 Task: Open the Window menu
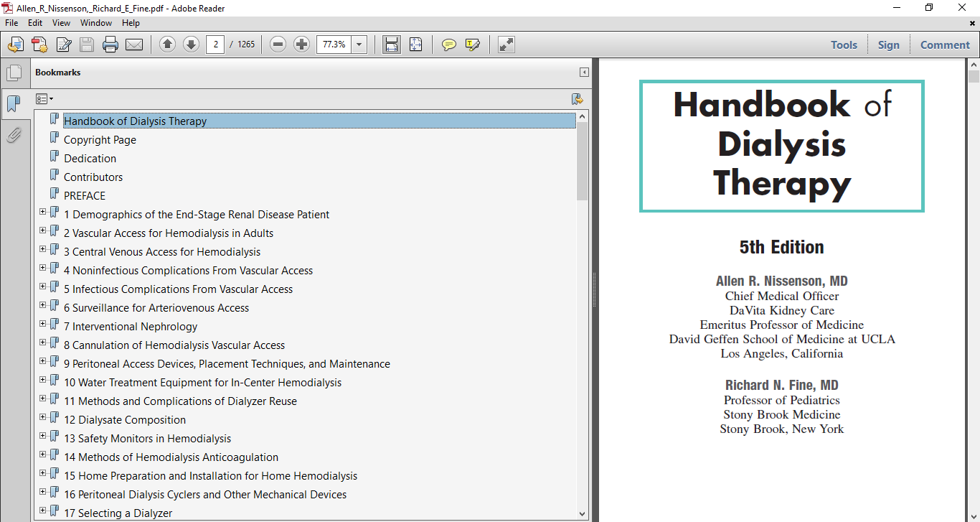click(96, 23)
